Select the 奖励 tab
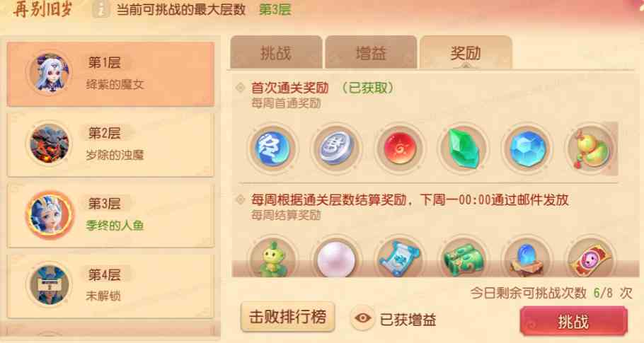 [x=466, y=52]
